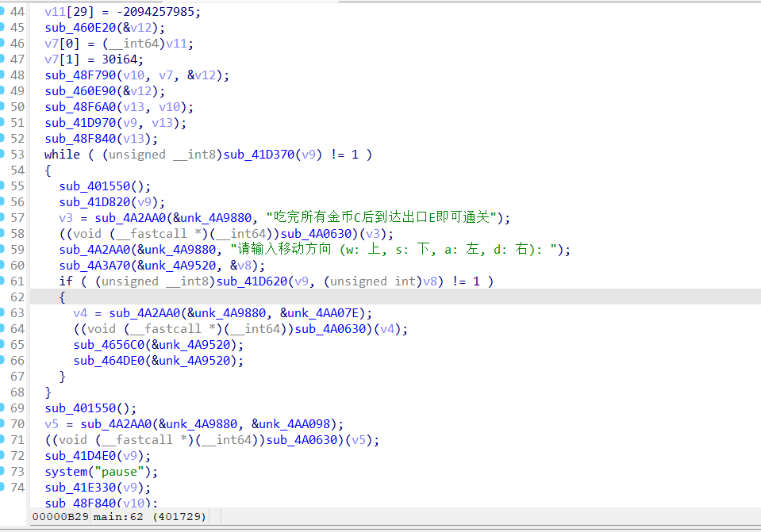The image size is (761, 532).
Task: Select variable v8 on line 60
Action: (244, 266)
